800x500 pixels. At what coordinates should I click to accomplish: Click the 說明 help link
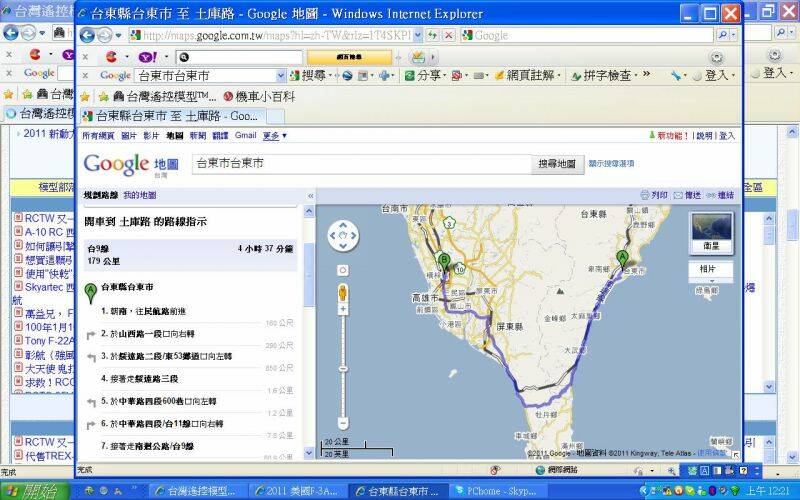[x=704, y=136]
